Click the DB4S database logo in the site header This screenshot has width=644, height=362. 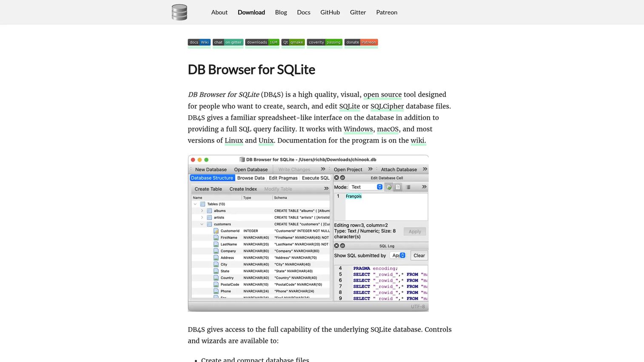click(x=179, y=12)
